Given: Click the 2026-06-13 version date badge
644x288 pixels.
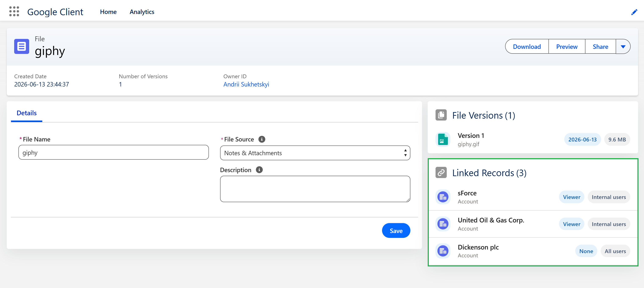Looking at the screenshot, I should (582, 140).
